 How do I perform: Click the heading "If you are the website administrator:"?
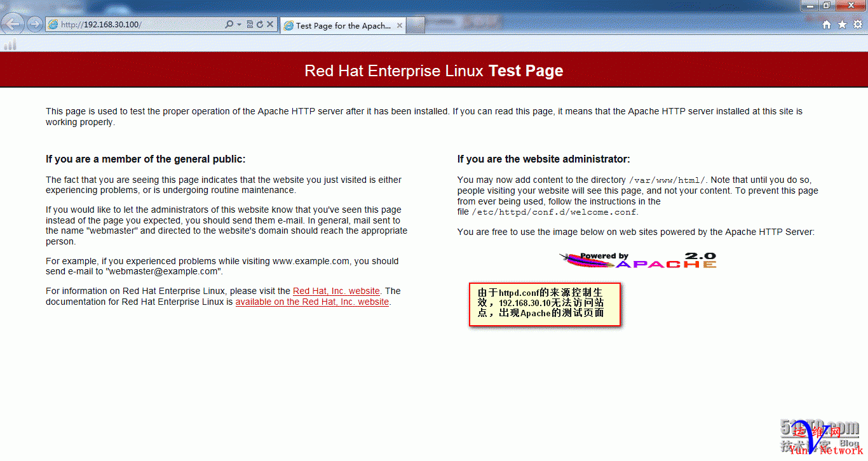point(544,159)
